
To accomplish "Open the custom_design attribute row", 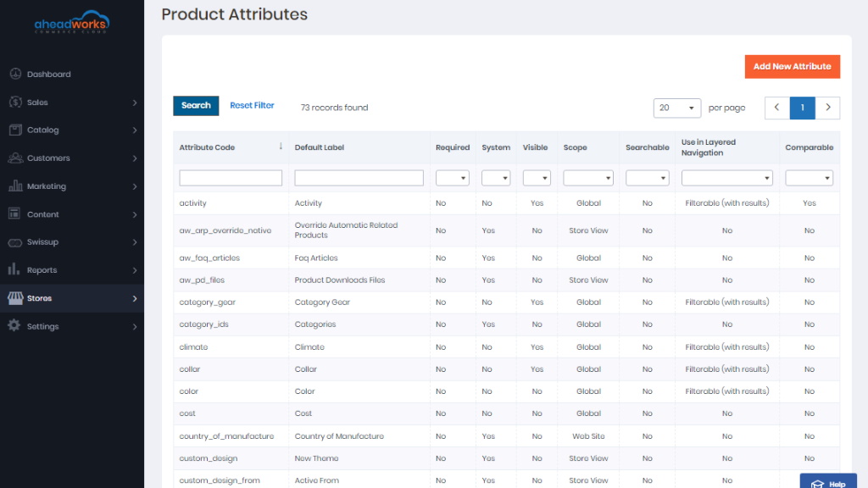I will [507, 458].
